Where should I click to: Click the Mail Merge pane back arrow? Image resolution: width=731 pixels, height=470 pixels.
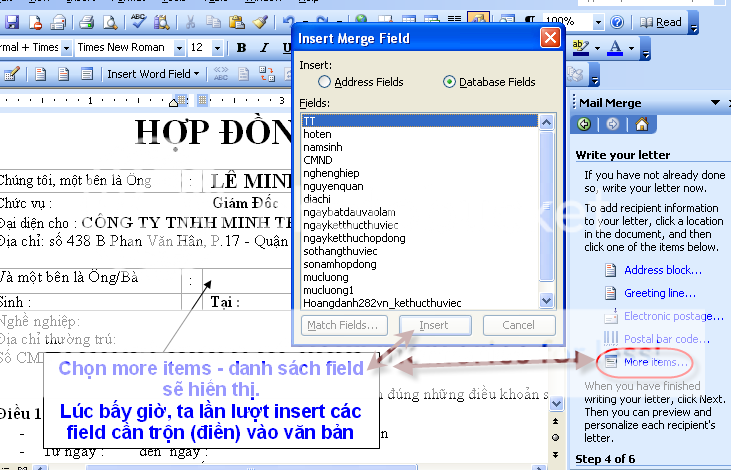584,124
